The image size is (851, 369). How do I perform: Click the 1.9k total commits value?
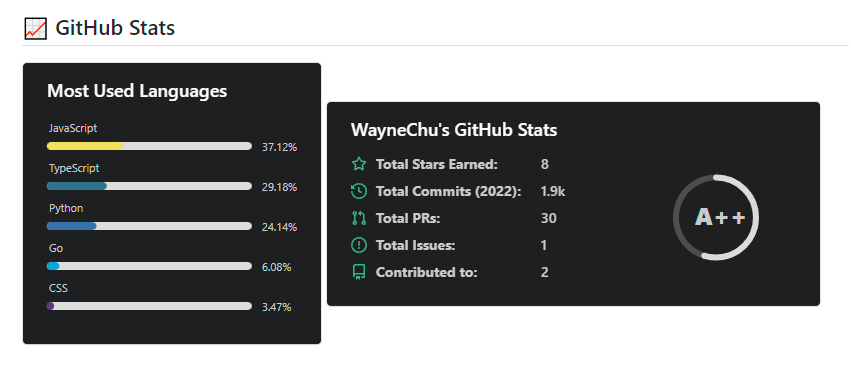point(553,191)
